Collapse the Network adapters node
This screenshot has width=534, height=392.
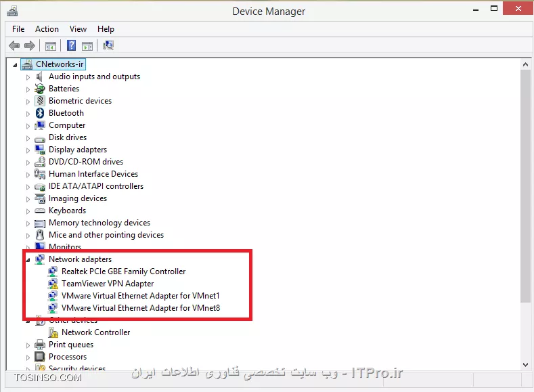click(x=28, y=260)
